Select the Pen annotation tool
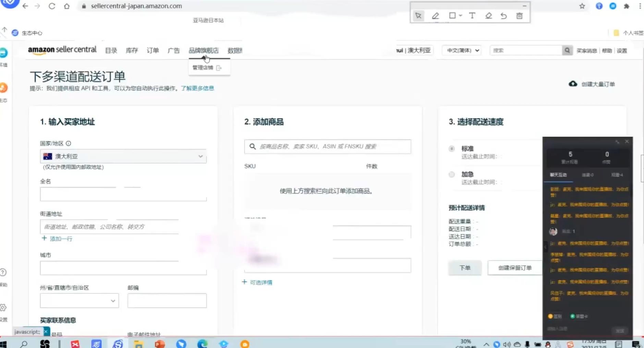 click(x=436, y=16)
